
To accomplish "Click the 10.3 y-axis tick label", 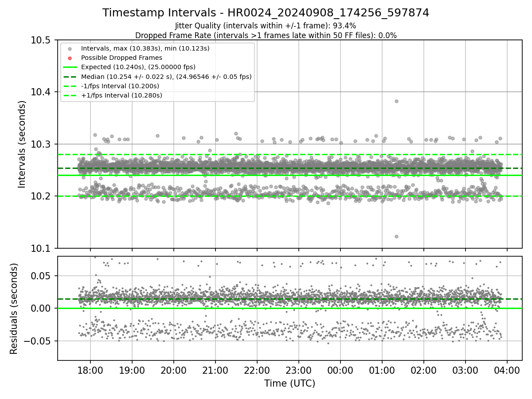I will pyautogui.click(x=41, y=144).
